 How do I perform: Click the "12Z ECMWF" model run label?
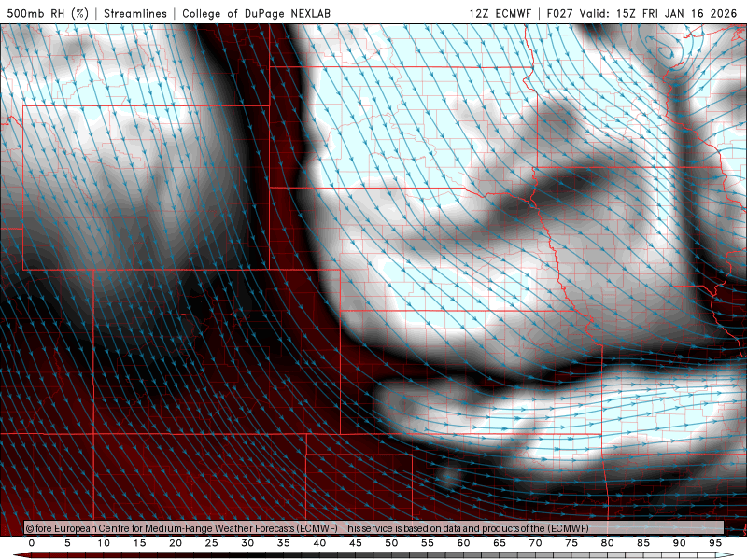tap(500, 13)
